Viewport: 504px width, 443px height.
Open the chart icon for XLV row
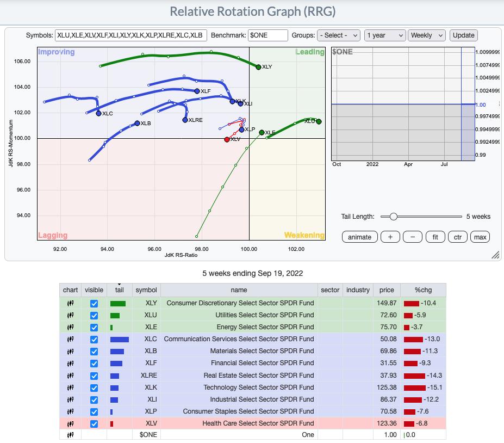point(70,424)
